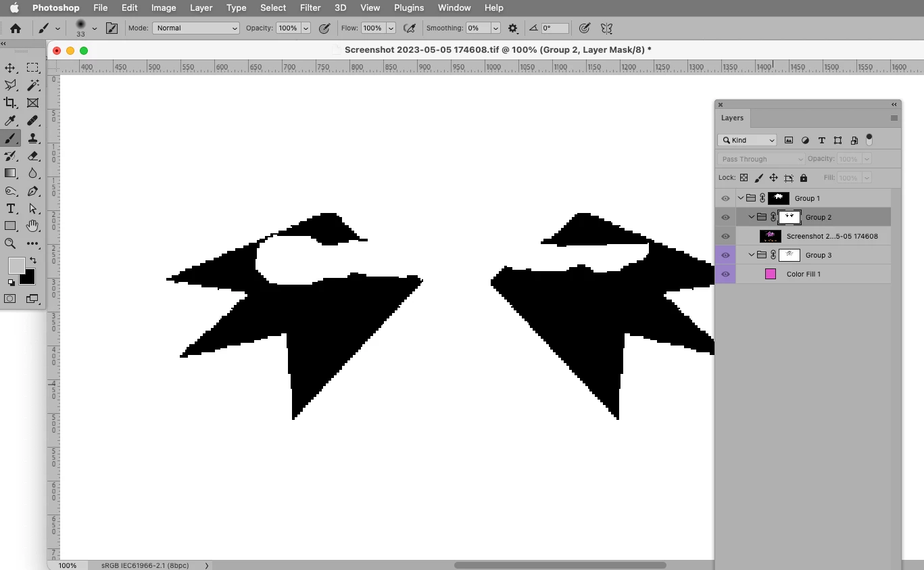Filter layers by smart objects

(x=854, y=140)
